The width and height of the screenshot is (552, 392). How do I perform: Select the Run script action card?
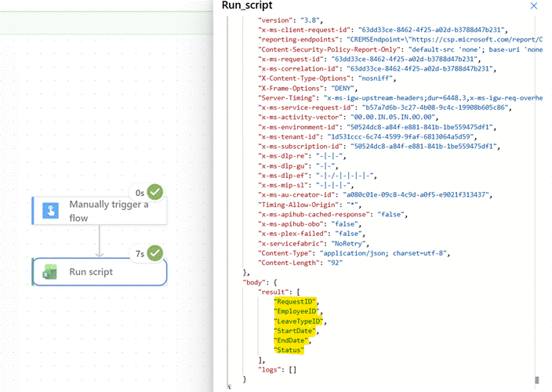100,271
